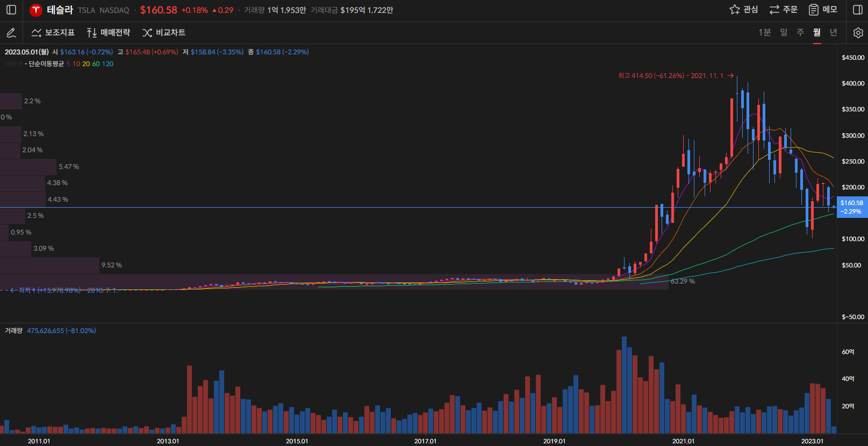
Task: Click the 거래량 1억 1,953만 header text
Action: [275, 10]
